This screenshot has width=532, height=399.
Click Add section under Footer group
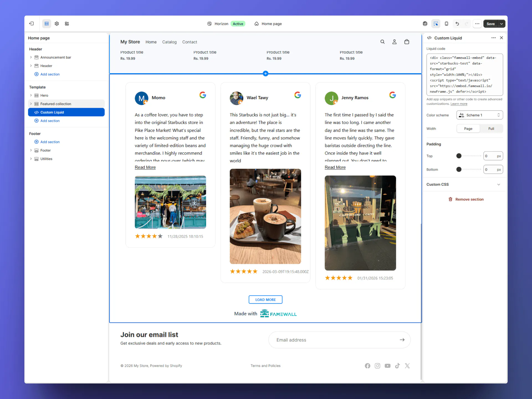pos(47,142)
